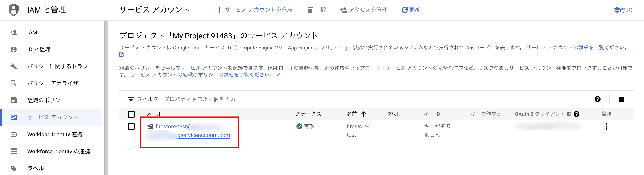644x175 pixels.
Task: Click the trash can icon
Action: tap(310, 10)
